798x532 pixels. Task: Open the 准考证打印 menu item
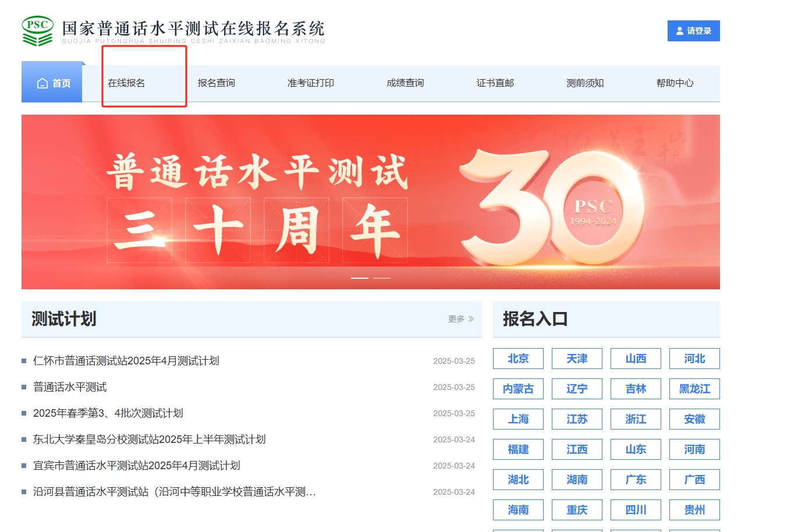(310, 83)
